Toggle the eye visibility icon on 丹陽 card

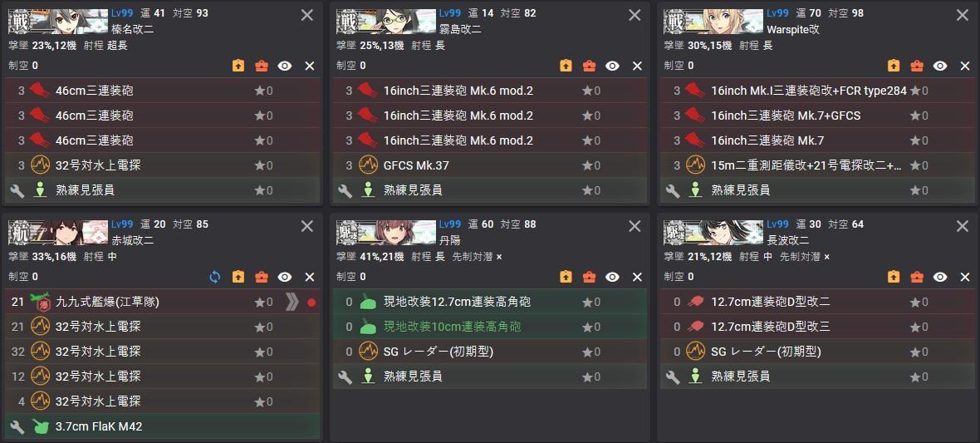(613, 278)
